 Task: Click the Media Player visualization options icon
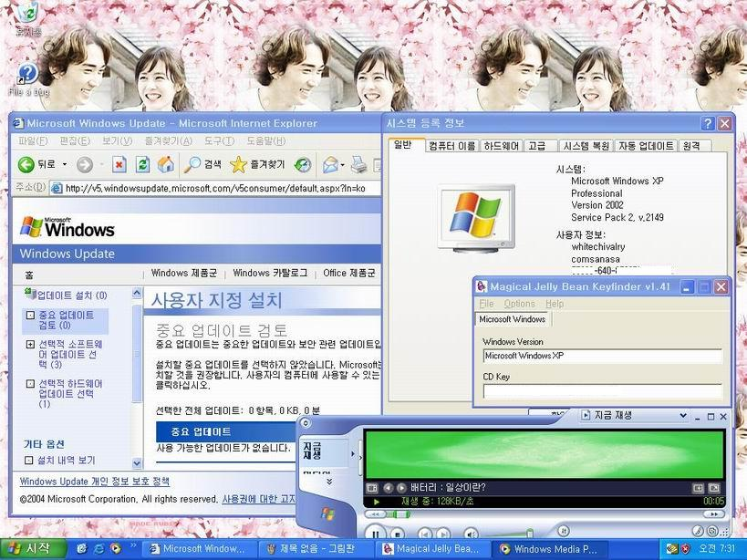click(x=372, y=488)
